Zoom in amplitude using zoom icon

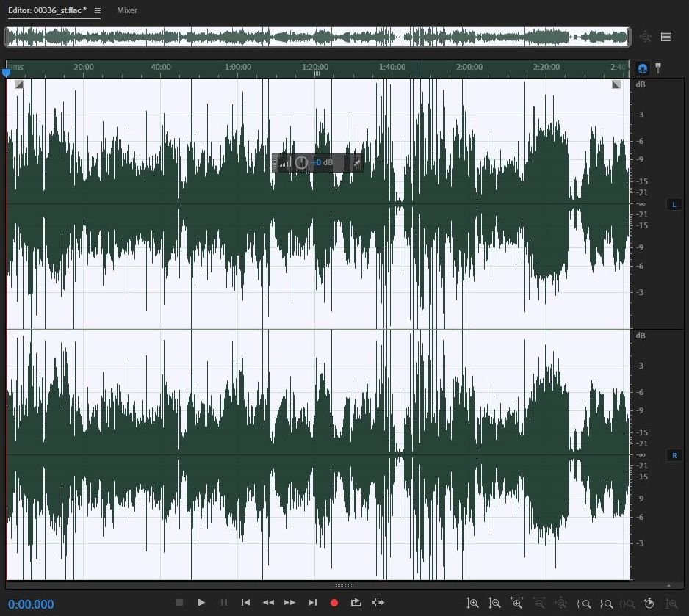473,604
